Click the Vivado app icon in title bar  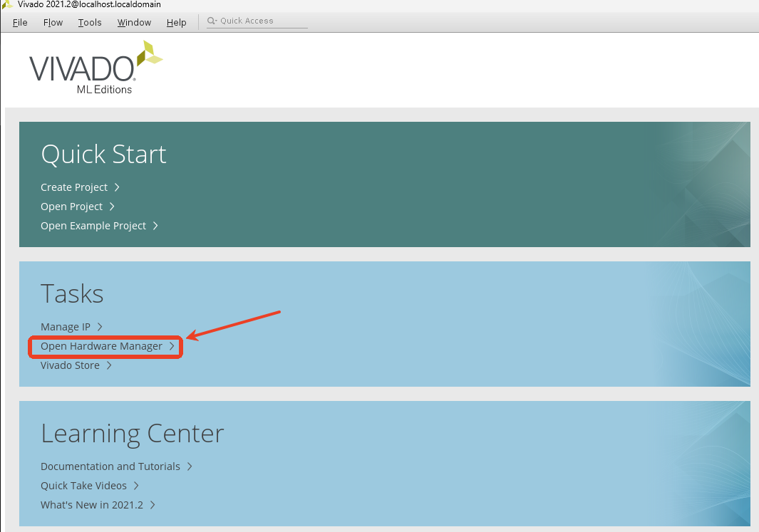tap(7, 4)
